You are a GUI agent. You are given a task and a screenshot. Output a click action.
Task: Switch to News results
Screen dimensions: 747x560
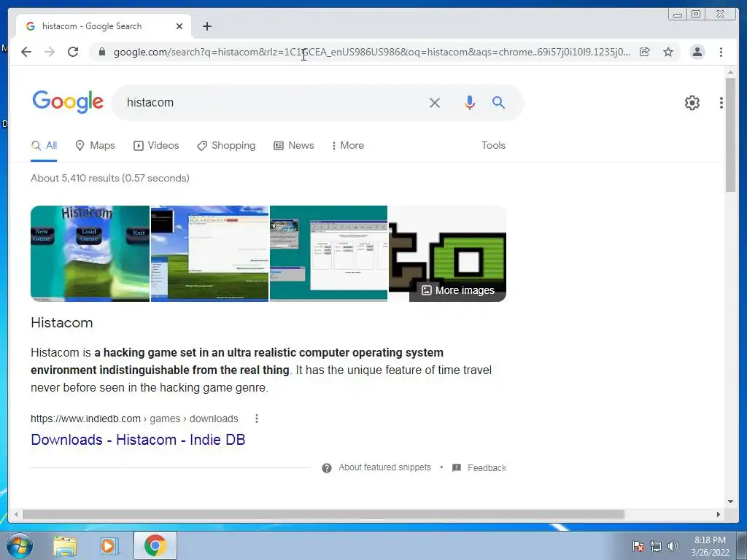click(294, 146)
